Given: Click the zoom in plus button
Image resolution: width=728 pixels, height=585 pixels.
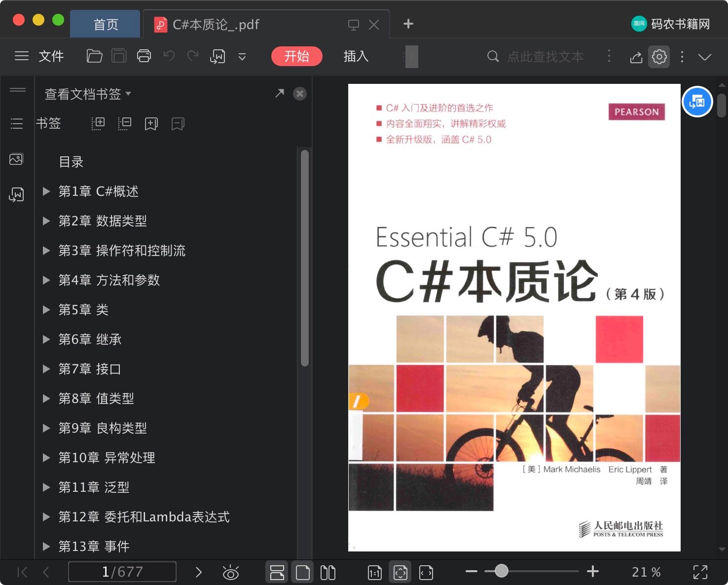Looking at the screenshot, I should click(x=593, y=572).
